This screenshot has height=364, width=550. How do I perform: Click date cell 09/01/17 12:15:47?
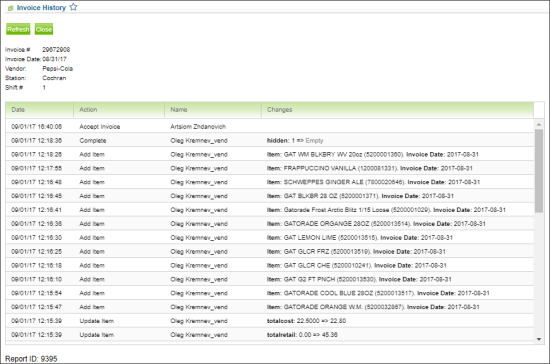coord(36,307)
